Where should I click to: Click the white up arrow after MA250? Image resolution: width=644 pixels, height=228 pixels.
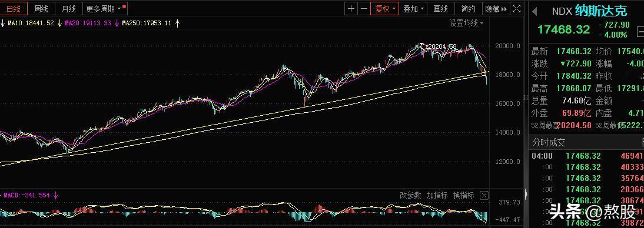tap(177, 24)
